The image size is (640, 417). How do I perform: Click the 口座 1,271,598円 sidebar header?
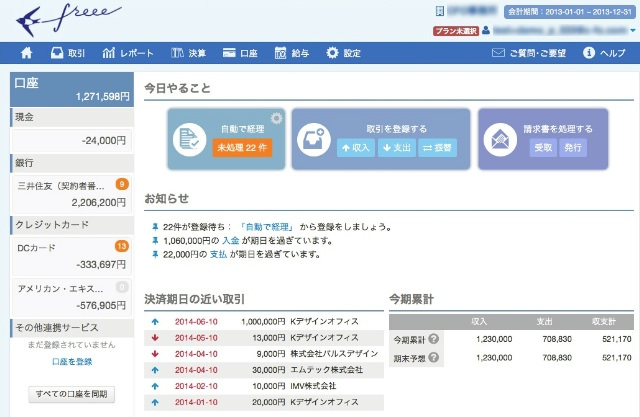tap(72, 89)
